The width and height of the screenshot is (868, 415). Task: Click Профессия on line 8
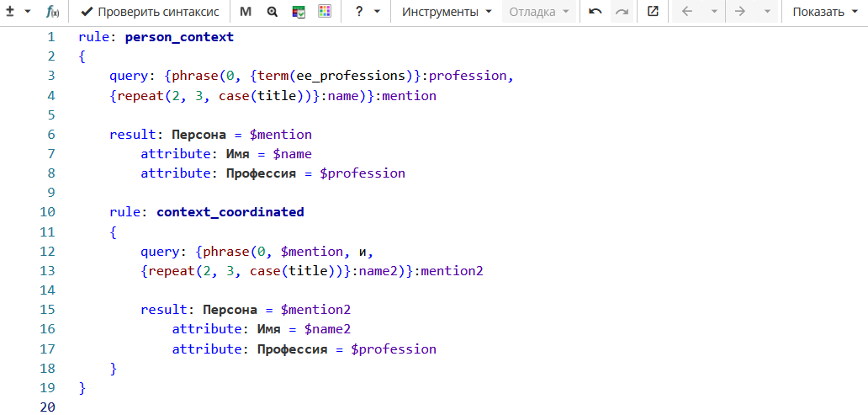coord(262,173)
